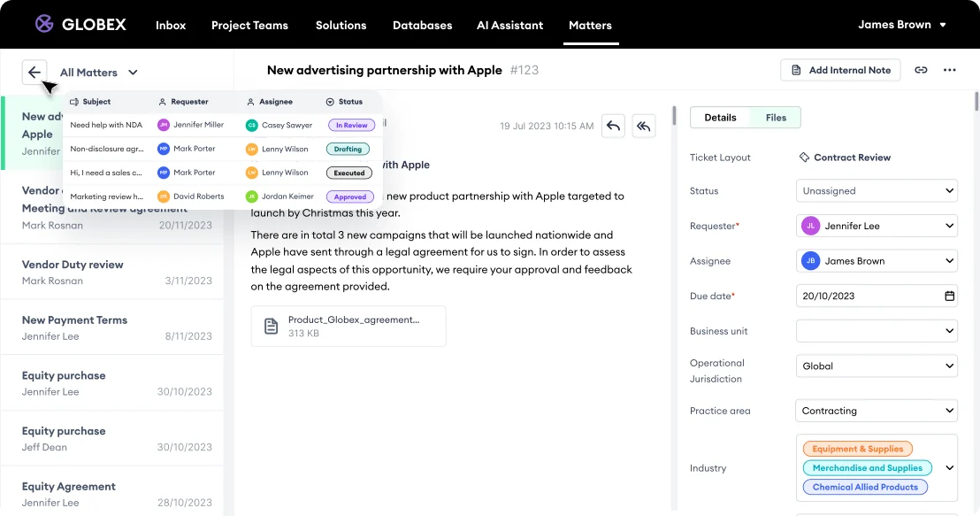Open the due date calendar icon
Image resolution: width=980 pixels, height=516 pixels.
pyautogui.click(x=949, y=296)
